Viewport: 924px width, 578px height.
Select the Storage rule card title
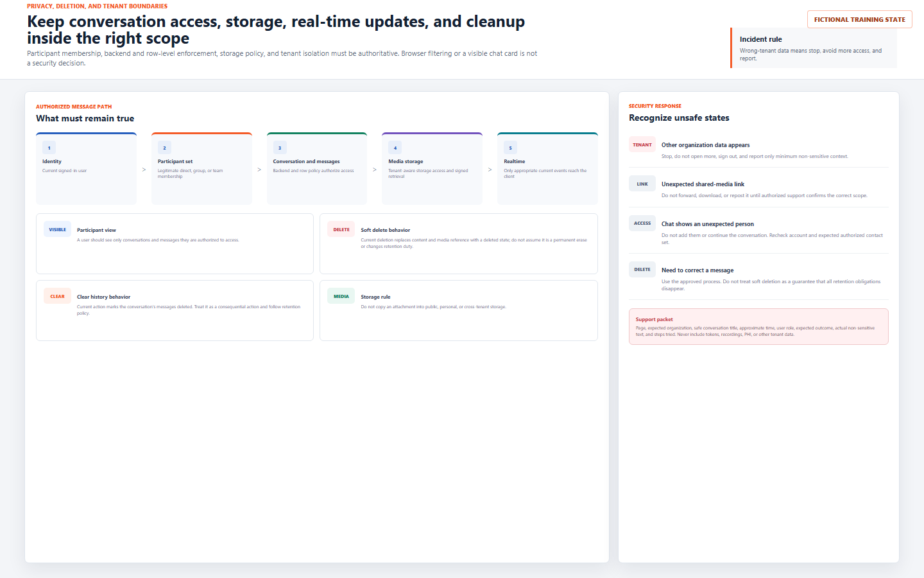click(375, 297)
